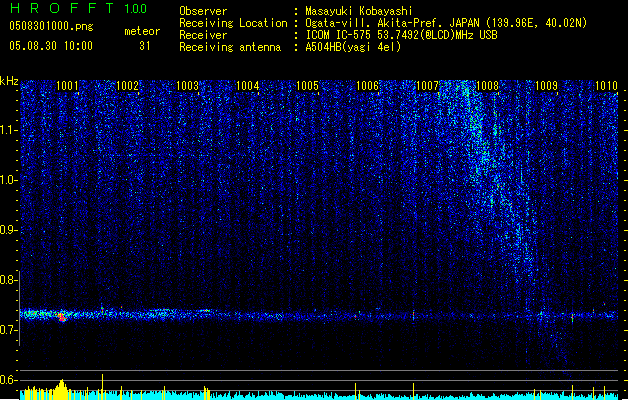Click the 1008 time marker
The width and height of the screenshot is (629, 400).
pos(487,86)
